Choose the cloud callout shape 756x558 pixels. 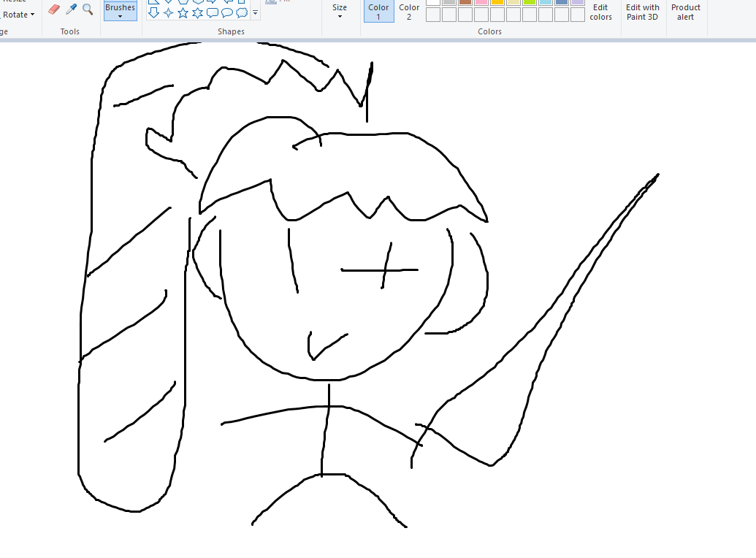tap(242, 12)
